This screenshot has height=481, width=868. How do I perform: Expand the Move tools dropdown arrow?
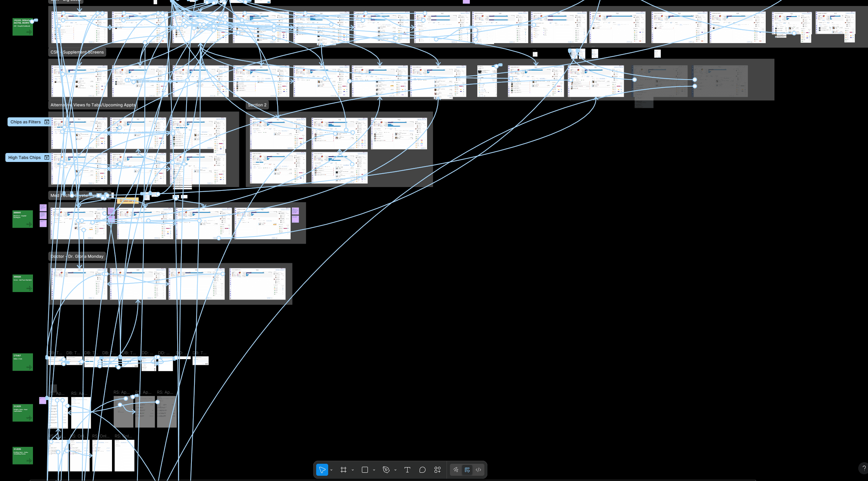pyautogui.click(x=331, y=470)
